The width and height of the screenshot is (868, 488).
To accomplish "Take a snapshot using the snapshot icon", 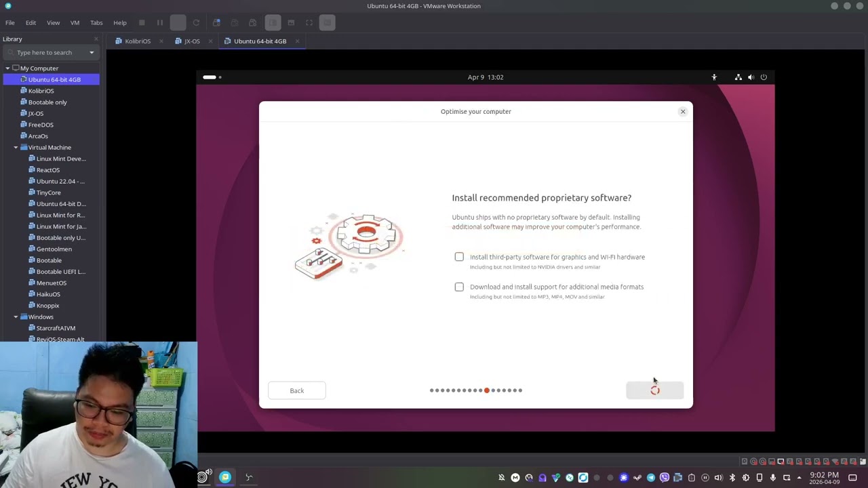I will pos(216,22).
